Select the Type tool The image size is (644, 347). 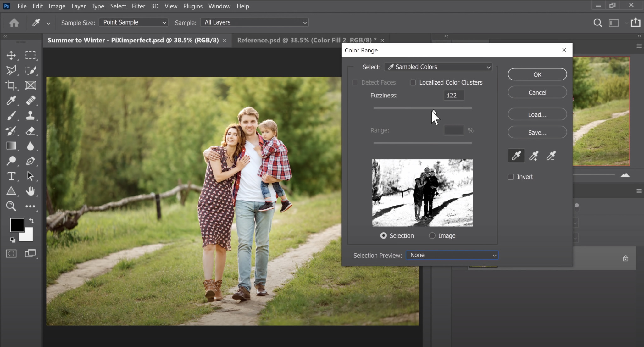tap(11, 176)
